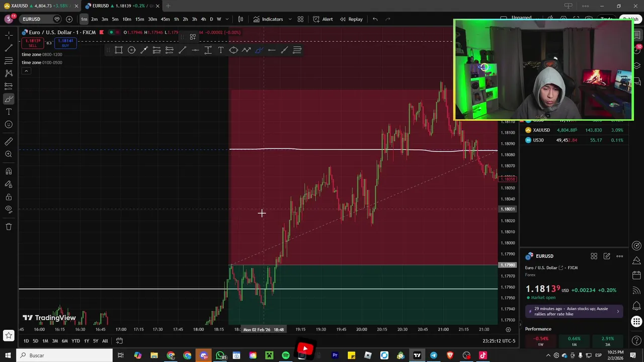
Task: Activate the zoom in tool
Action: tap(9, 154)
